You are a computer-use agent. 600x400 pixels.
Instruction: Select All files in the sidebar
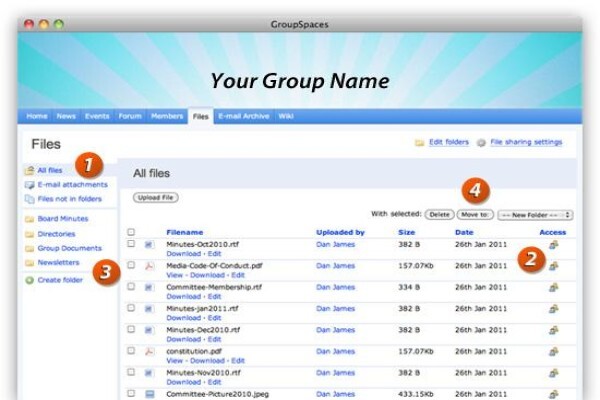[x=50, y=170]
